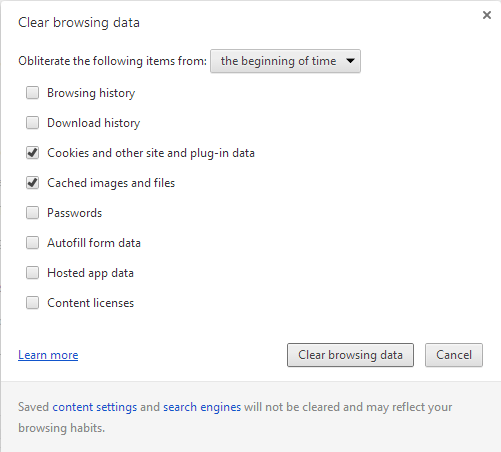Open the 'the beginning of time' dropdown
Screen dimensions: 501x452
(x=285, y=61)
